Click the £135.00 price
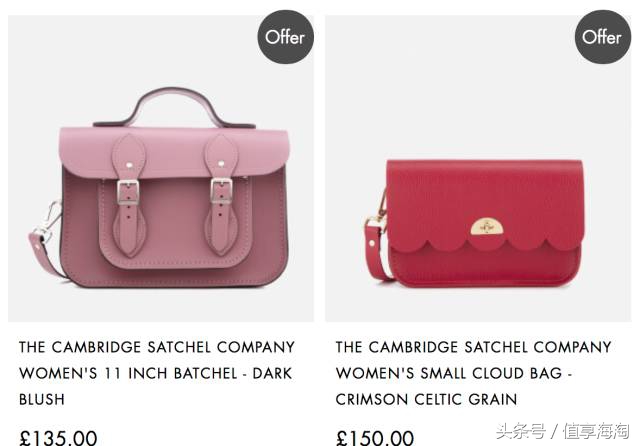 pos(58,438)
